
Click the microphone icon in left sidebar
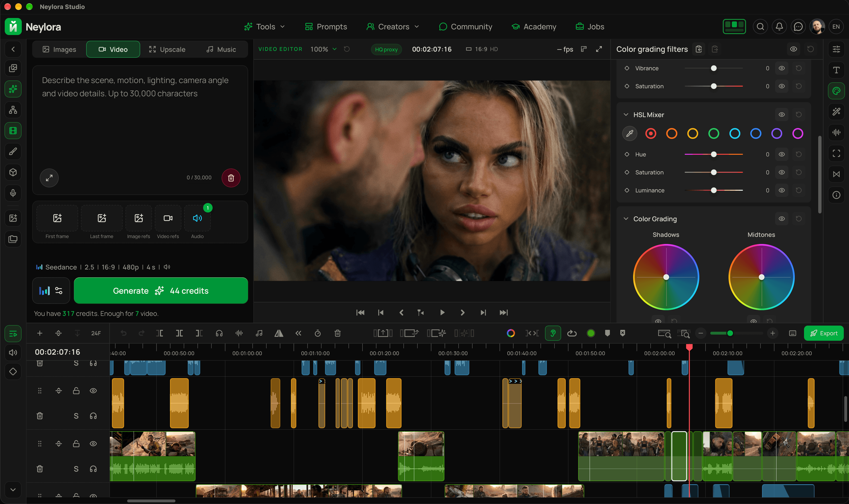click(x=13, y=193)
